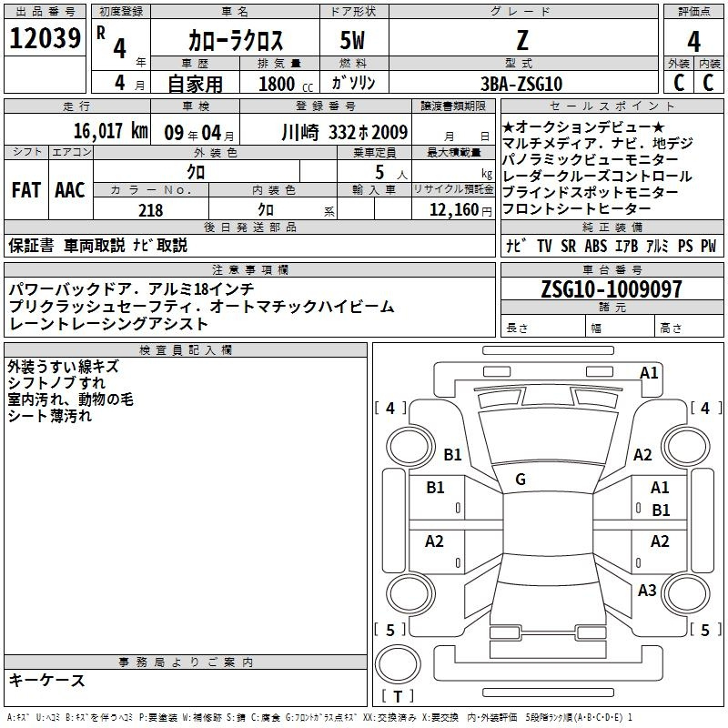Click the SR equipment label
Screen dimensions: 728x728
click(x=568, y=246)
